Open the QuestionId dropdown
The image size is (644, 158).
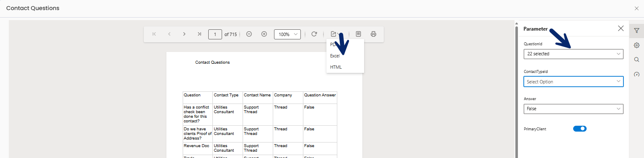[573, 54]
